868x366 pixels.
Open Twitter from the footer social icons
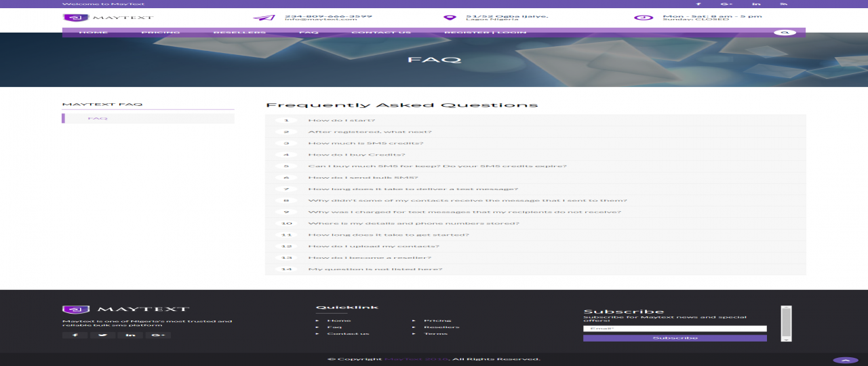point(102,335)
